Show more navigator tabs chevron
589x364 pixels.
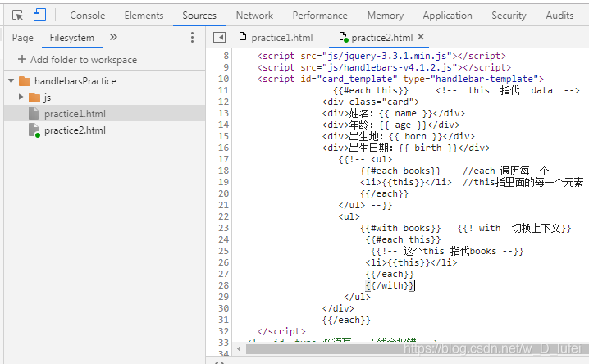pos(113,37)
